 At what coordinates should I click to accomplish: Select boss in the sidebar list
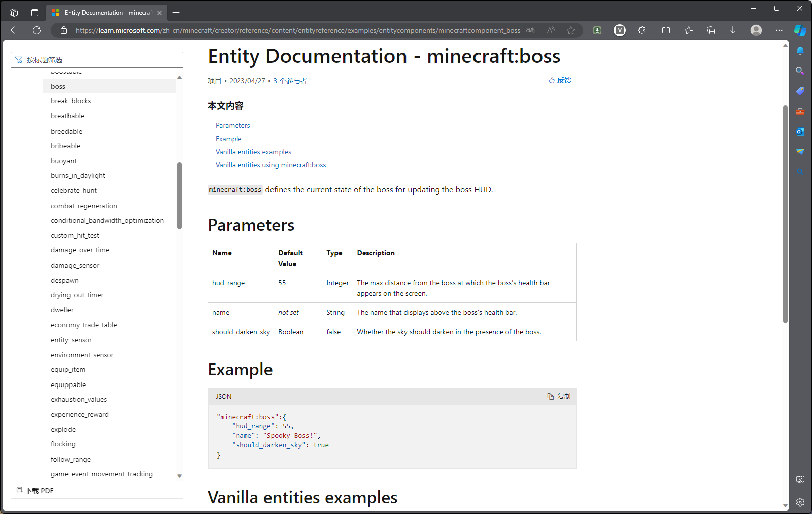point(109,86)
